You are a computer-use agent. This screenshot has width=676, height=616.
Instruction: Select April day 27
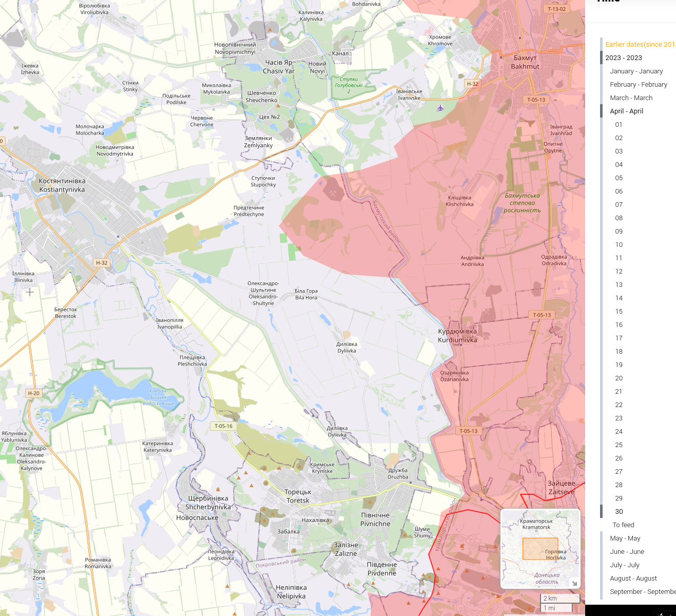(619, 472)
